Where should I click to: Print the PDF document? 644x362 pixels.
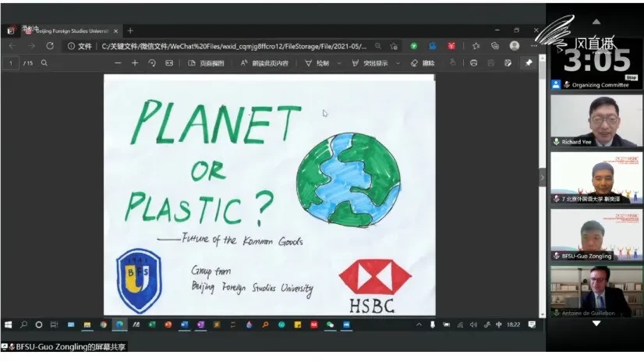473,63
